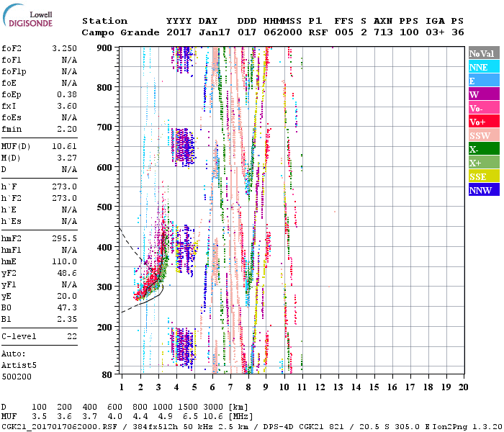The height and width of the screenshot is (432, 504).
Task: Click the foF2 value 3.250
Action: coord(66,48)
